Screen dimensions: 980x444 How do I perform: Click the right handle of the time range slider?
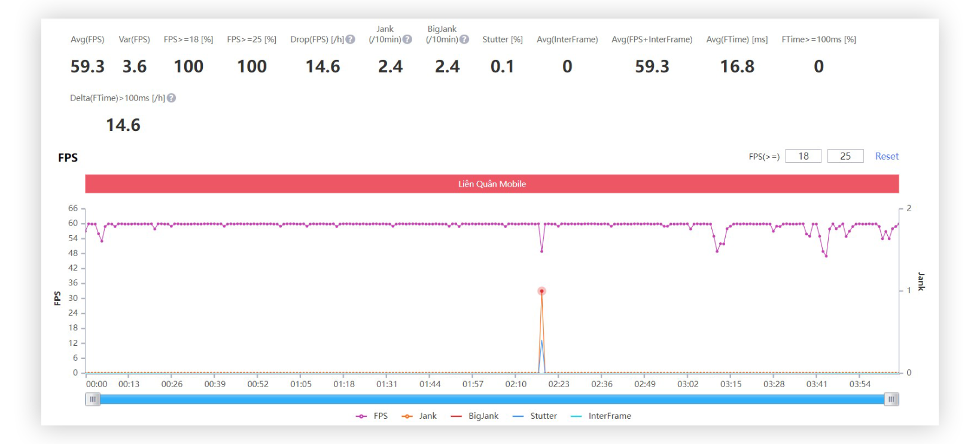pos(891,399)
